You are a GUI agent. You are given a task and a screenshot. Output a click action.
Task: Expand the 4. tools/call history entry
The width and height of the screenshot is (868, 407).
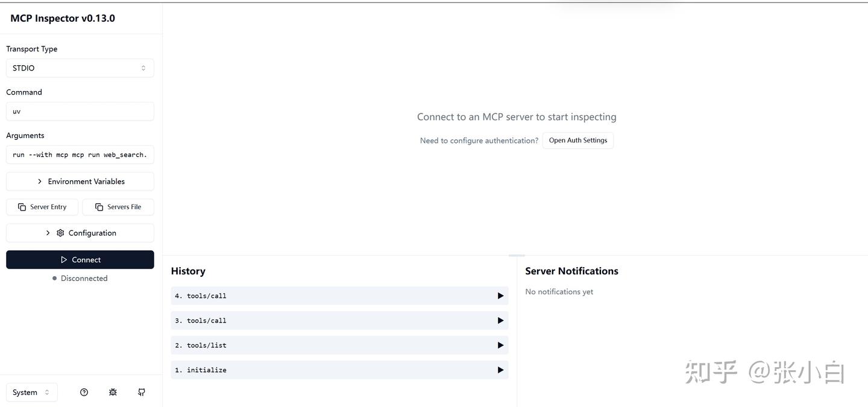pos(339,295)
